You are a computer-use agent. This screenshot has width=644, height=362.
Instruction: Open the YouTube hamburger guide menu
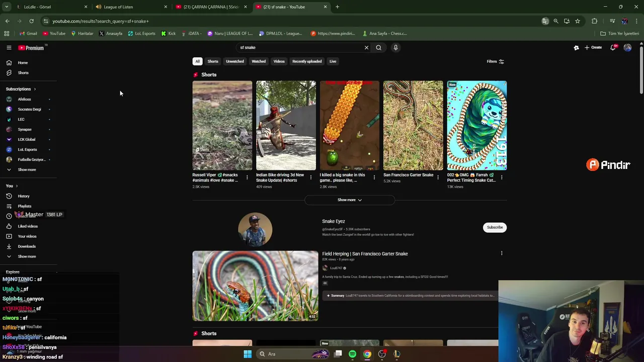point(9,48)
